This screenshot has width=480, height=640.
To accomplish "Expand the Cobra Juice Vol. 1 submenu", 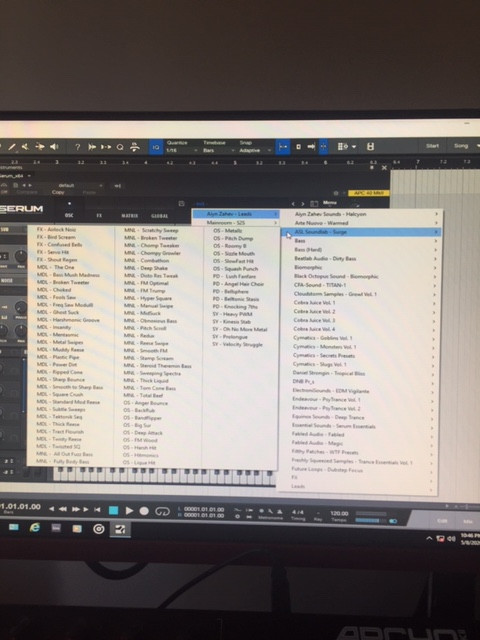I will click(x=365, y=303).
